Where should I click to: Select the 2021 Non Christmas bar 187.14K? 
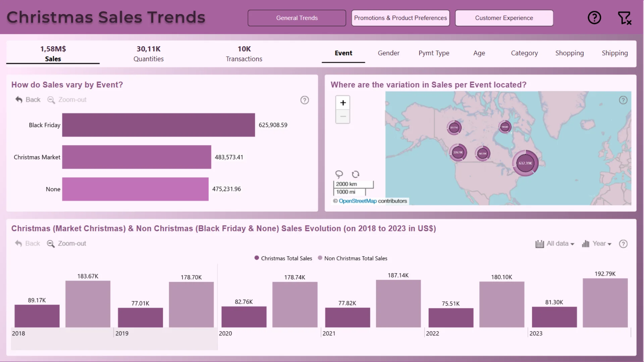coord(398,304)
